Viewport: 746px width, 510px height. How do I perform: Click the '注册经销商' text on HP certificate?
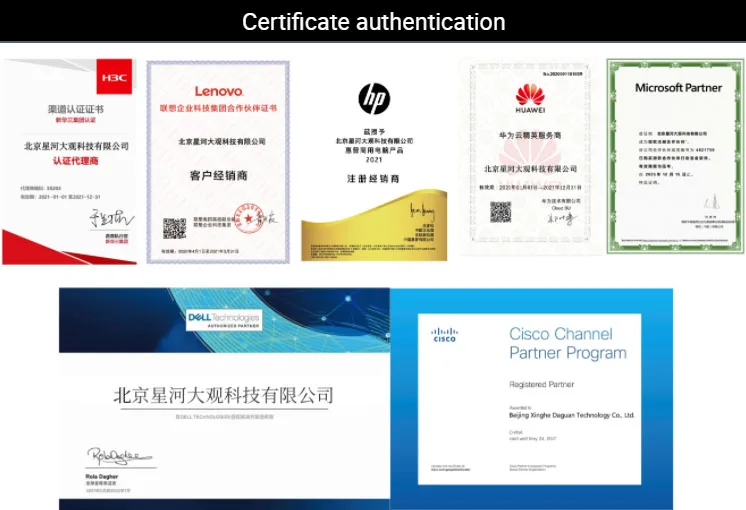coord(373,179)
